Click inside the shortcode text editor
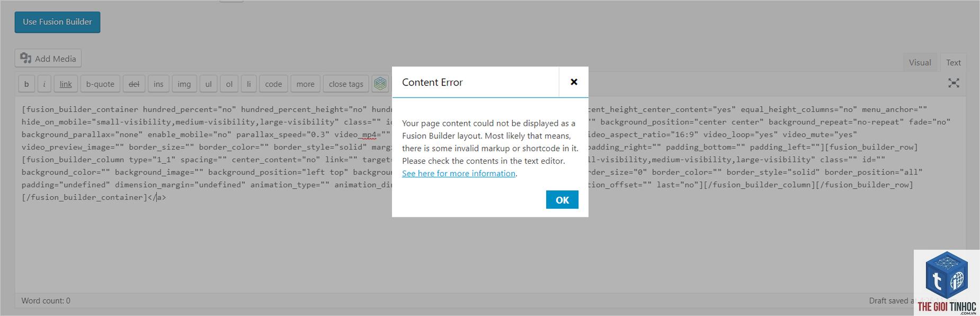This screenshot has width=980, height=316. click(x=490, y=194)
